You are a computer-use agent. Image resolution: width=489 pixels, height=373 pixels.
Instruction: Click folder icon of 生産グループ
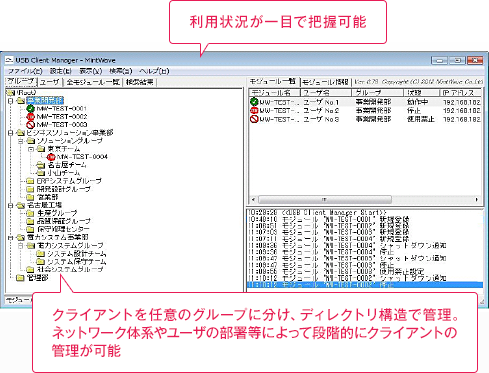30,213
